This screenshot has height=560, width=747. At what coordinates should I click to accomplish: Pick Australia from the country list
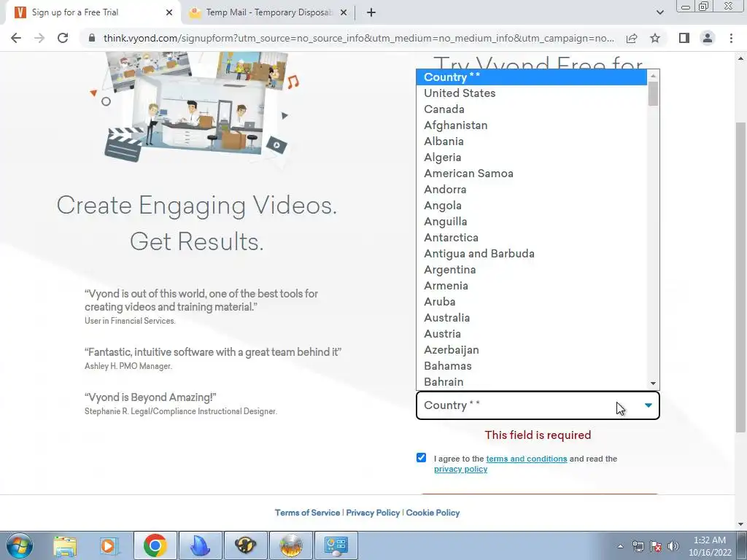tap(532, 318)
